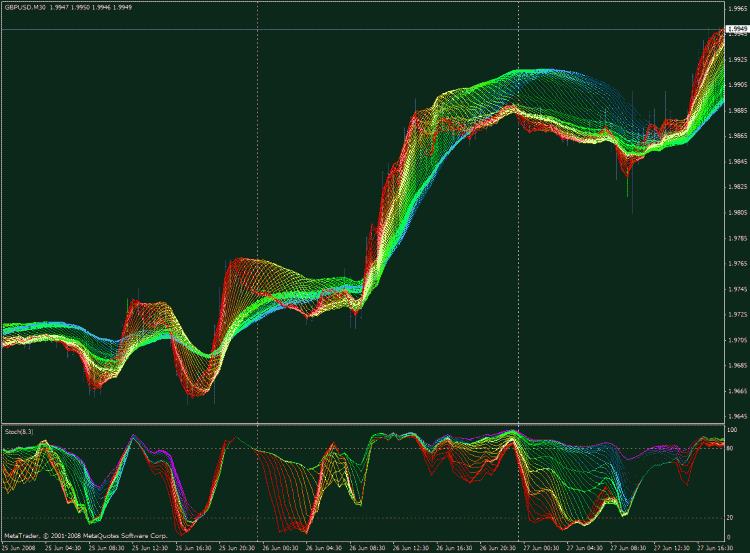Click price scale label 1.9765

(738, 264)
